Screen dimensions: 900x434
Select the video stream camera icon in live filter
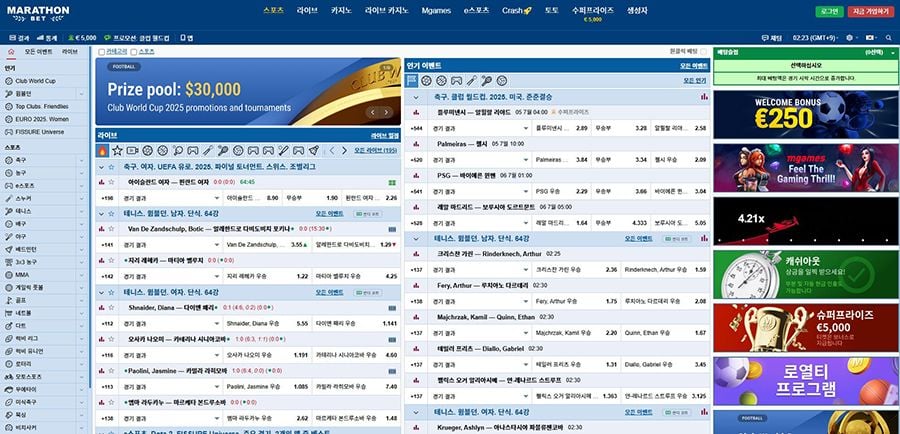133,151
